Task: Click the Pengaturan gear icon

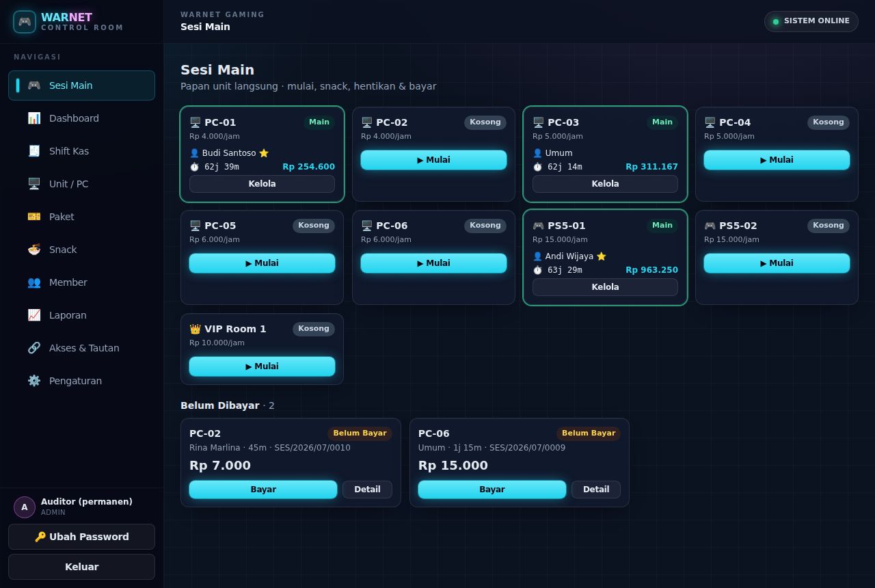Action: coord(33,381)
